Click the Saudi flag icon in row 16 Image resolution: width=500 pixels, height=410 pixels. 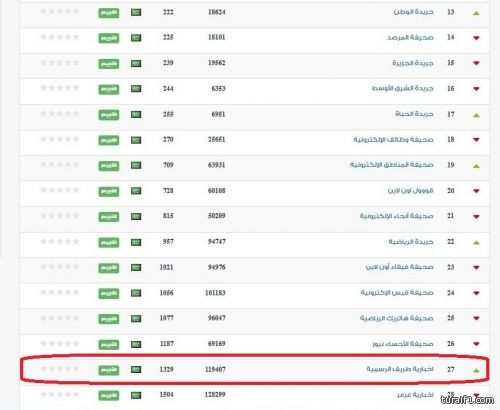point(136,89)
